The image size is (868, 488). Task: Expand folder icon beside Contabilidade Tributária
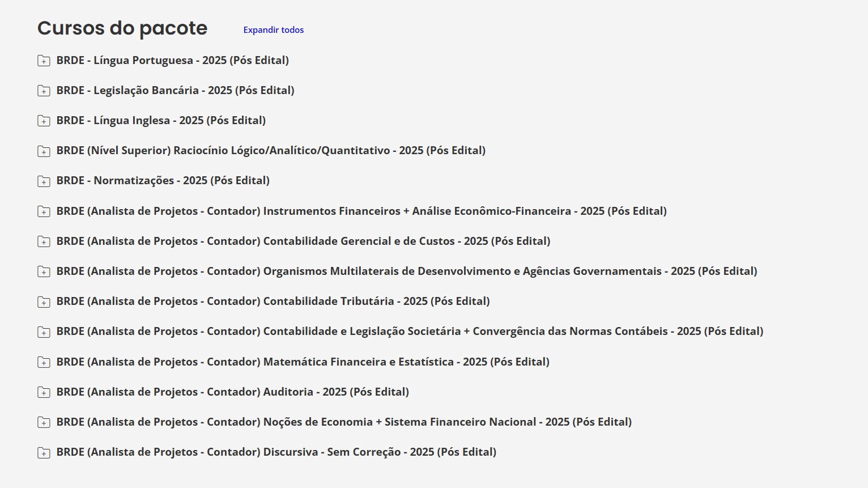(44, 302)
